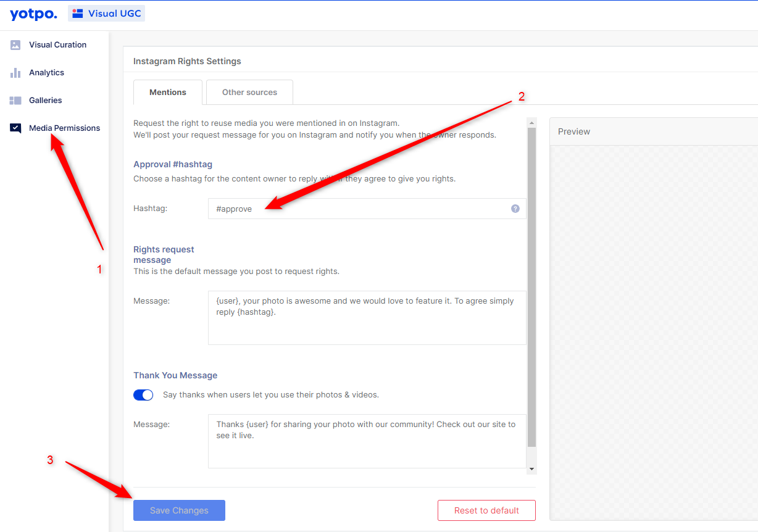Click the 'Say thanks when users' label
The width and height of the screenshot is (758, 532).
271,394
